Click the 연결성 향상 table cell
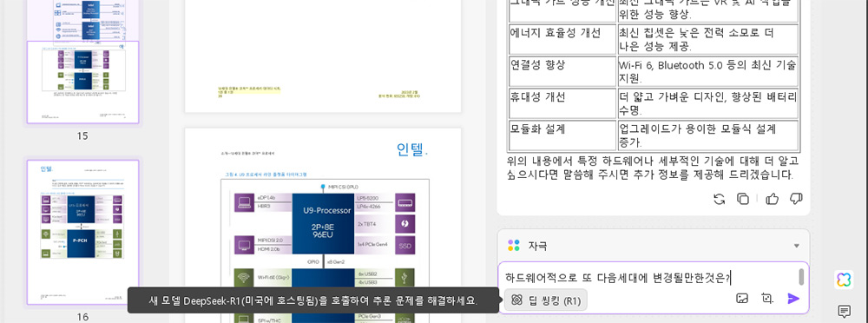Screen dimensions: 868x323 [562, 71]
